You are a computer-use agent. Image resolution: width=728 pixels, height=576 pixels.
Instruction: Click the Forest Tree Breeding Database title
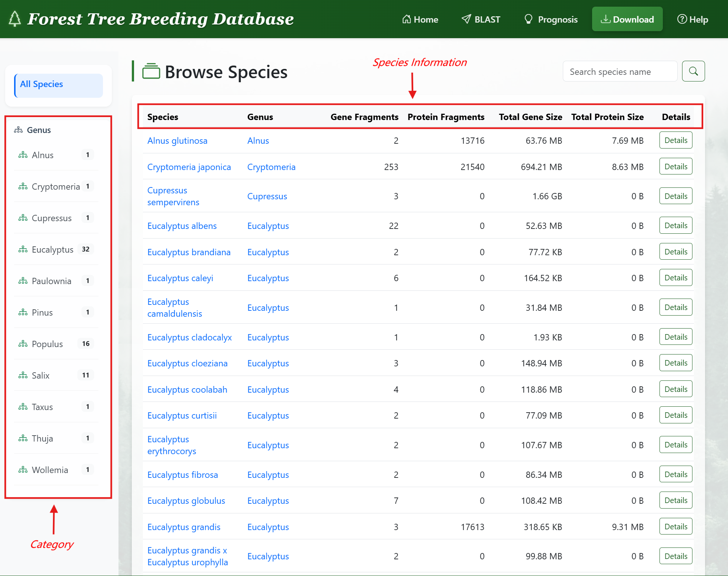161,19
